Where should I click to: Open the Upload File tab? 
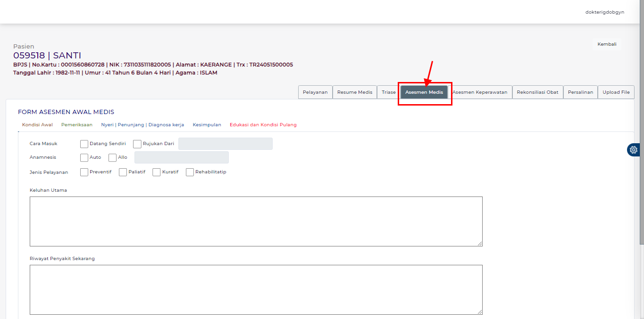616,92
